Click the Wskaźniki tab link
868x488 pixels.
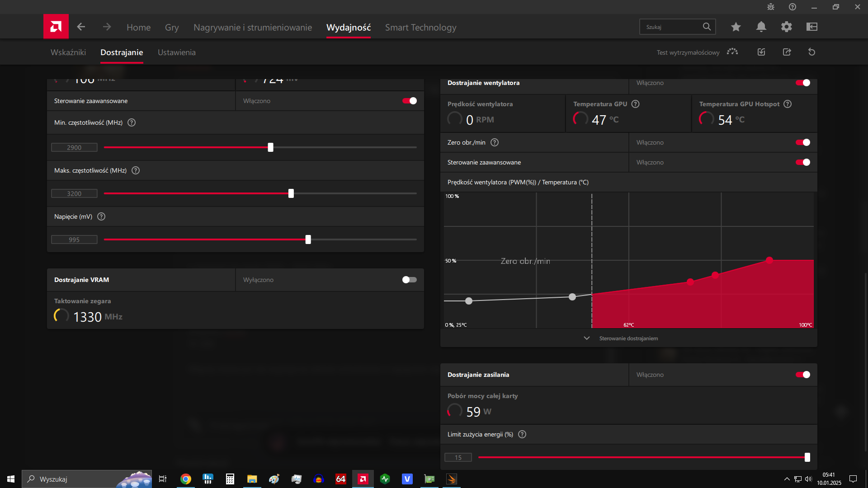68,52
